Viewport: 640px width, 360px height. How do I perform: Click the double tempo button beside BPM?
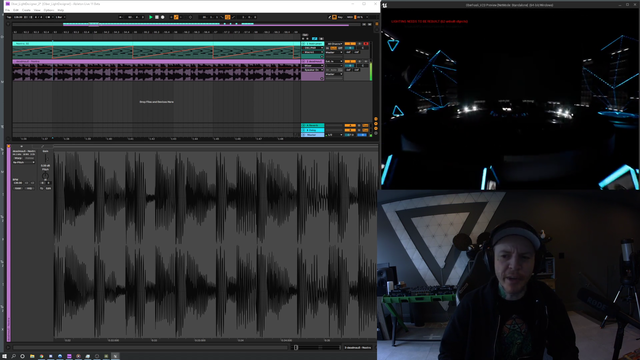(33, 183)
